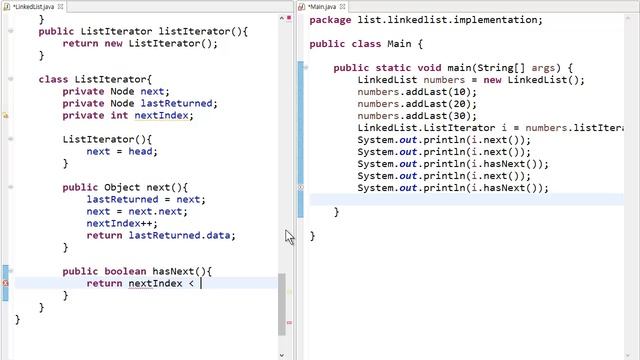
Task: Click 'numbers.addLast(10);' line
Action: 417,92
